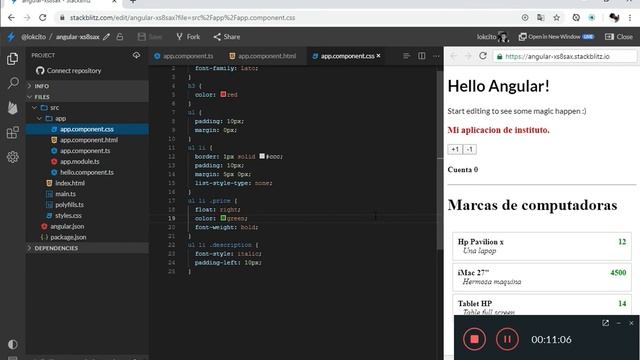Open the lokcito user profile
The height and width of the screenshot is (360, 640).
point(493,37)
